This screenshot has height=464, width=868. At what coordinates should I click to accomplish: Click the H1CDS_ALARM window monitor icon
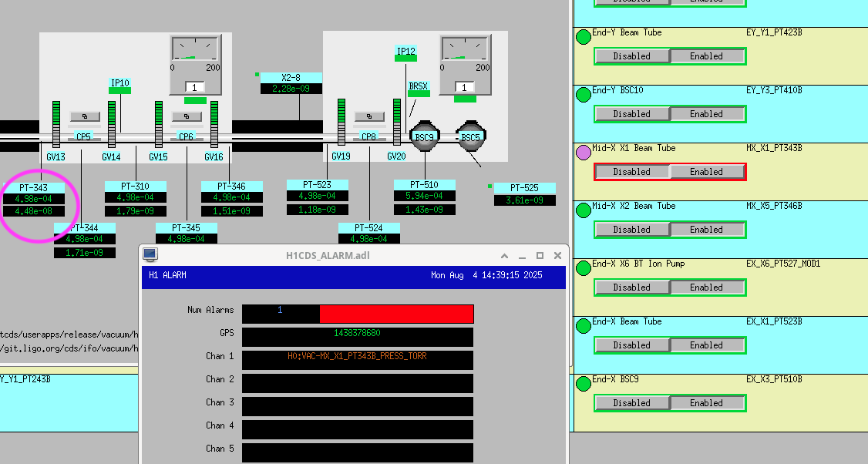click(x=150, y=254)
